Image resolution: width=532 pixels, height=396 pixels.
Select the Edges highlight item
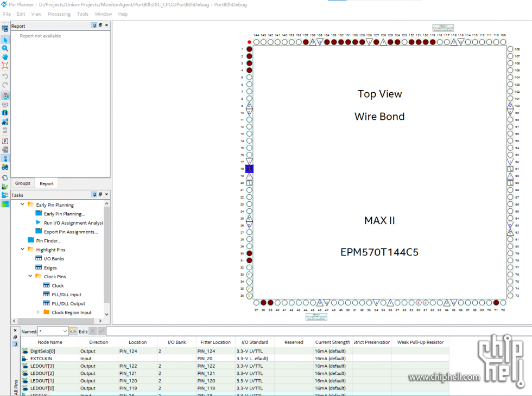pos(50,268)
